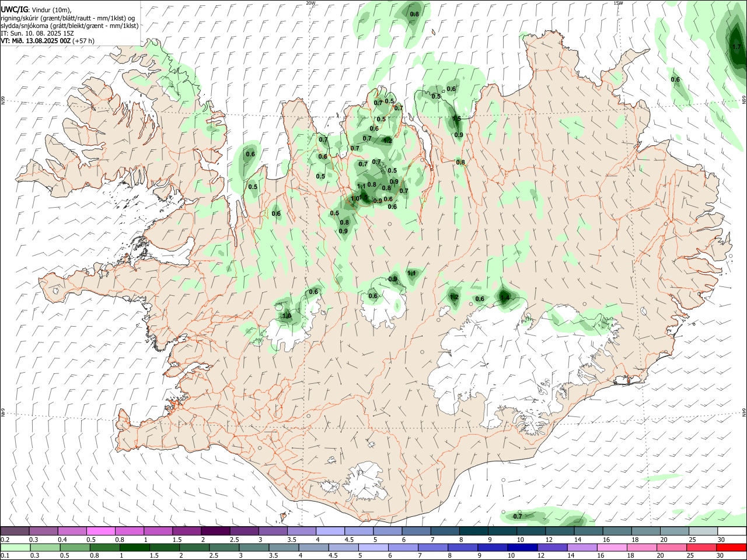Click the '64N' latitude label on right edge
This screenshot has height=560, width=747.
(744, 412)
